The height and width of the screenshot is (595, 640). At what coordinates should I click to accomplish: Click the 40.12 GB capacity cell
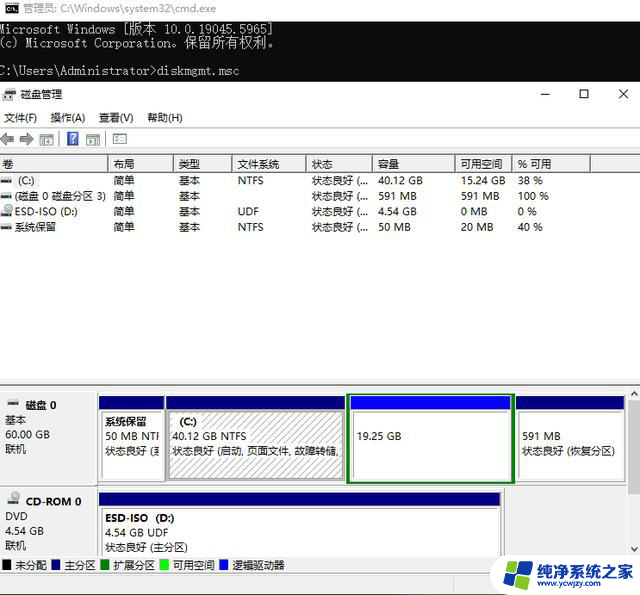tap(400, 180)
